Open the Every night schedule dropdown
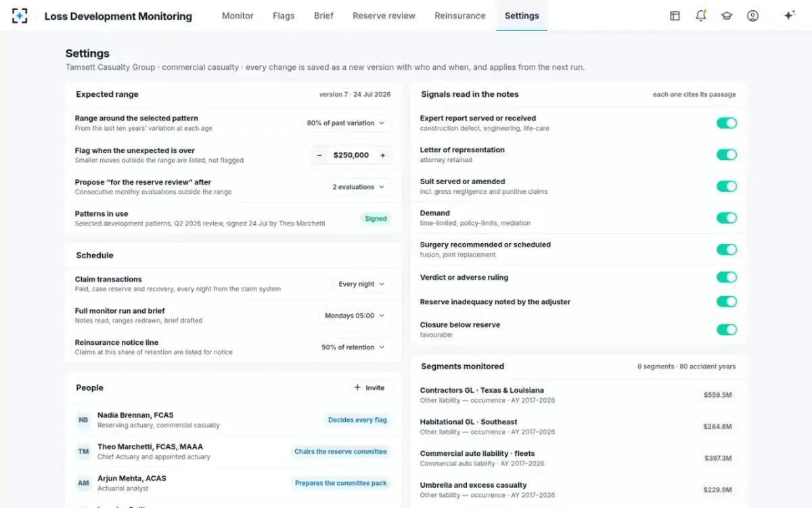The width and height of the screenshot is (812, 508). [361, 284]
